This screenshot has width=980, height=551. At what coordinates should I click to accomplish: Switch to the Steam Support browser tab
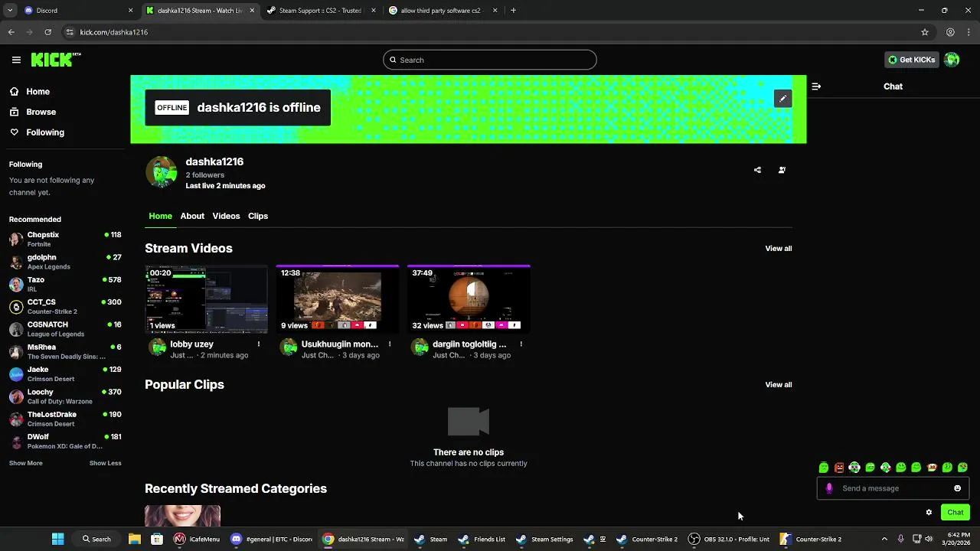coord(320,11)
